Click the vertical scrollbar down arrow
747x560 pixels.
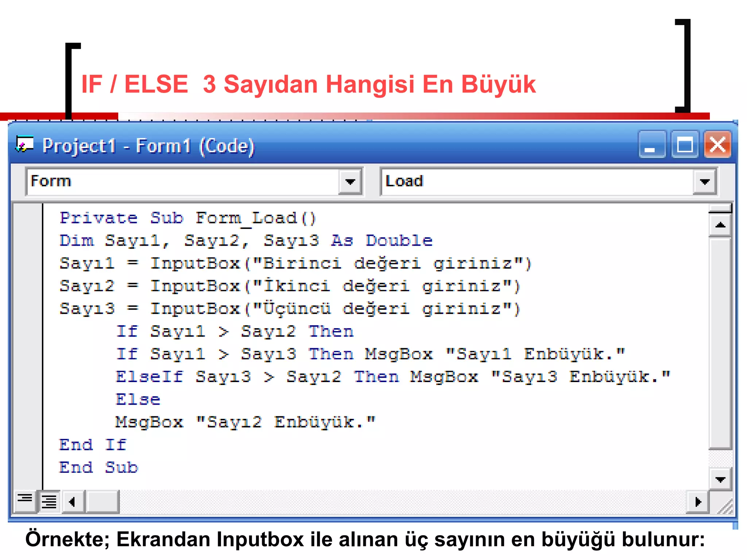click(720, 479)
